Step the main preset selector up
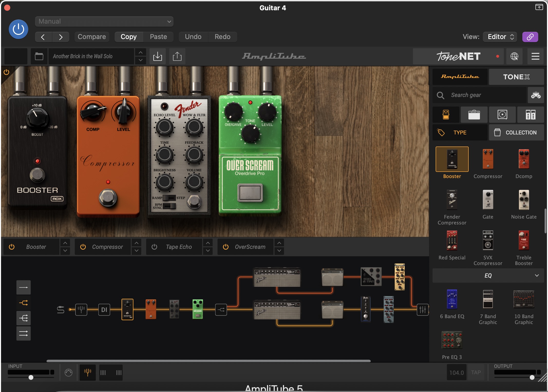The width and height of the screenshot is (548, 392). coord(140,52)
